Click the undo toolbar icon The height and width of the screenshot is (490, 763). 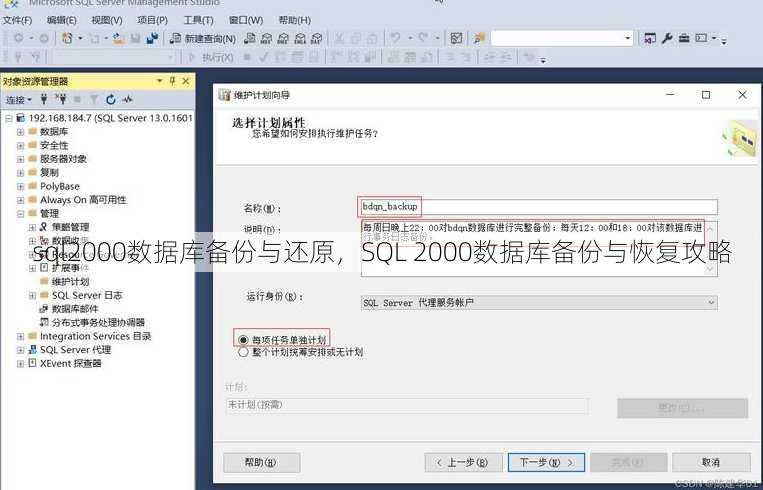396,38
